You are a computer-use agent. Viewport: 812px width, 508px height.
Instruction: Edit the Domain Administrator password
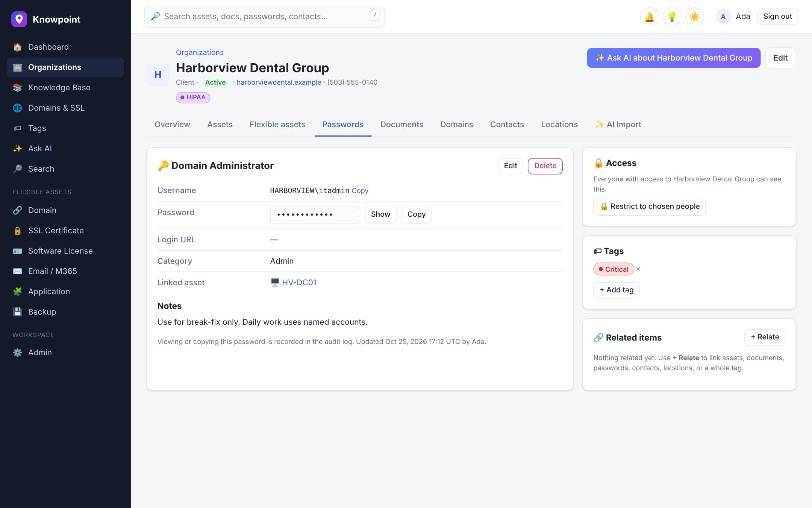point(511,166)
